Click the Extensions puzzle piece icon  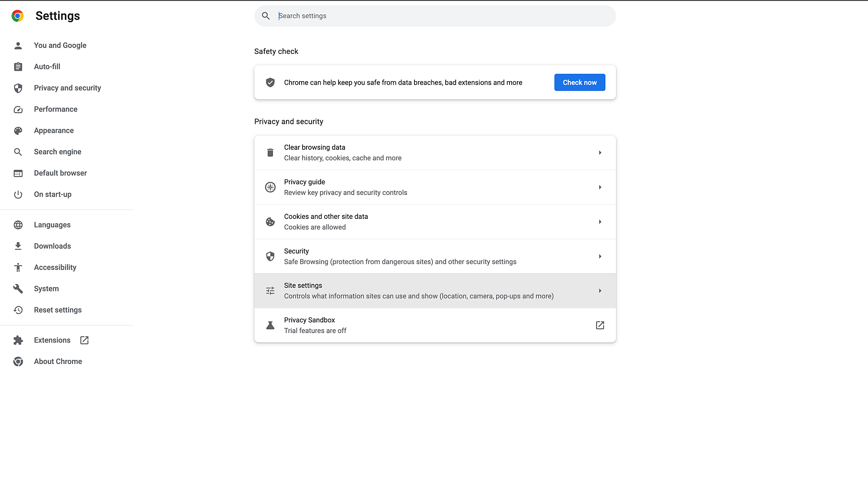(x=18, y=340)
